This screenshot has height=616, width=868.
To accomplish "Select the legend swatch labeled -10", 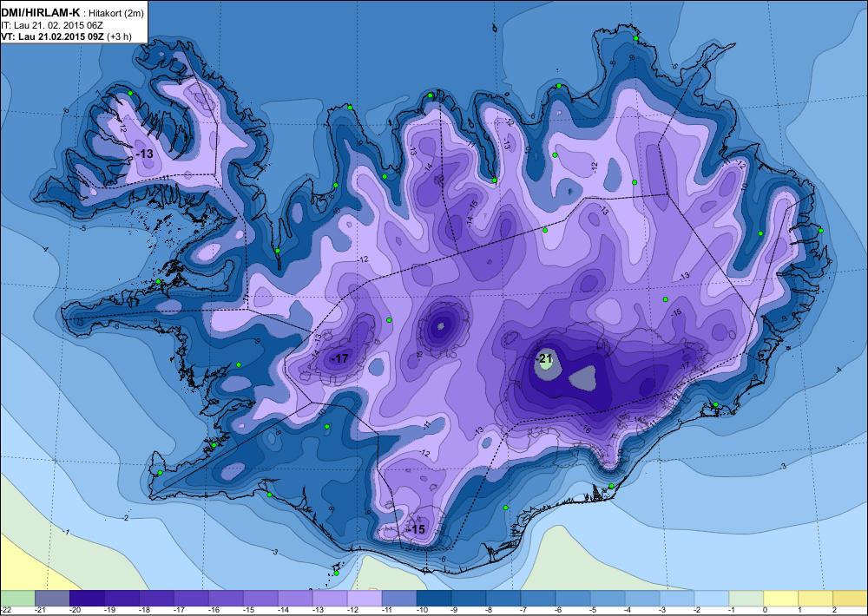I will tap(434, 598).
